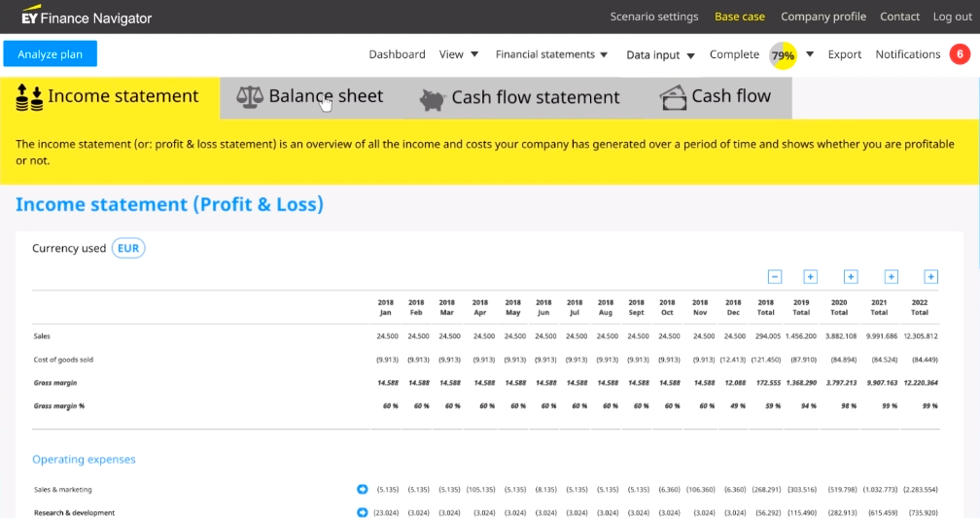Viewport: 980px width, 518px height.
Task: Click the coins icon beside Income statement
Action: tap(29, 97)
